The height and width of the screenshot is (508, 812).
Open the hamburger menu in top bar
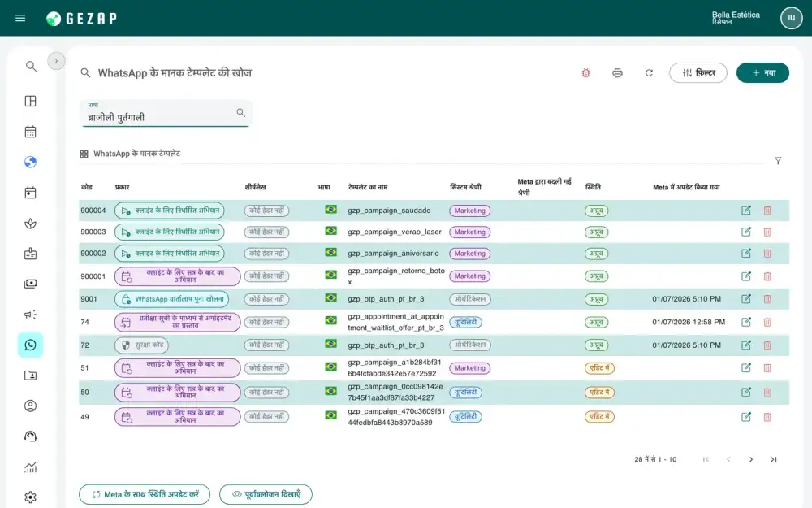20,18
